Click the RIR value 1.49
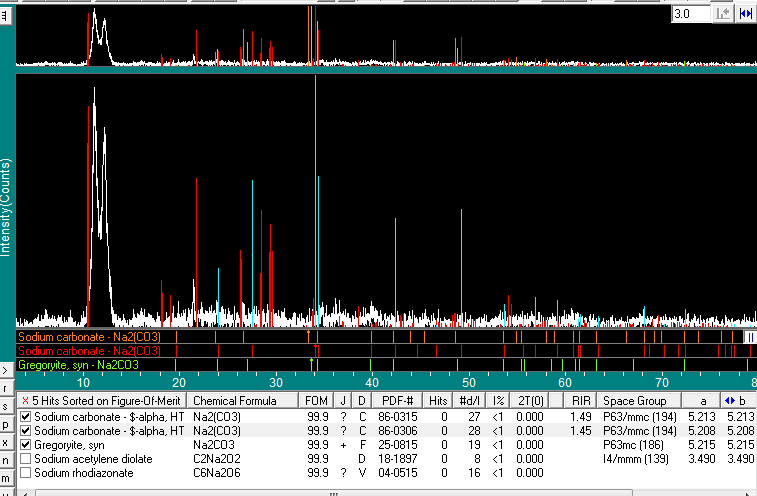Viewport: 757px width, 496px height. pos(581,417)
